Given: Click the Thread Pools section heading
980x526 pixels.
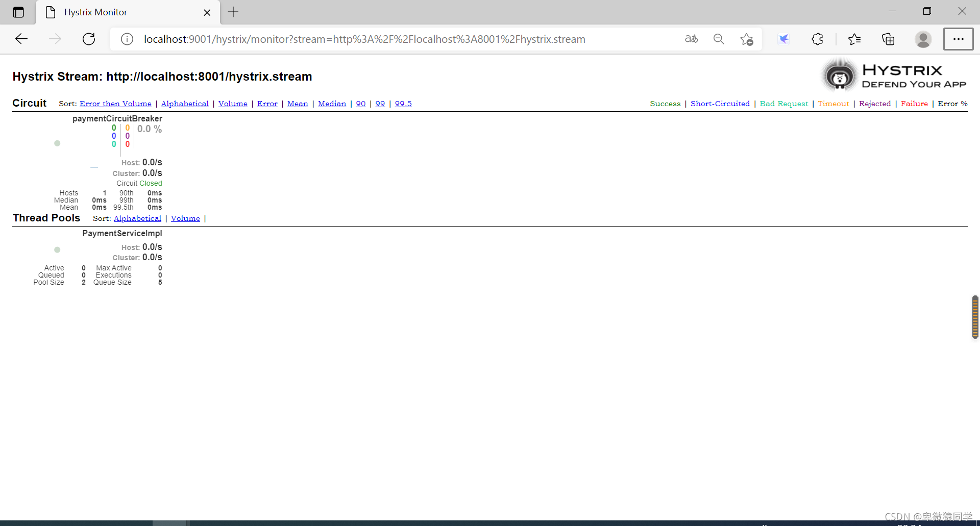Looking at the screenshot, I should click(x=46, y=218).
